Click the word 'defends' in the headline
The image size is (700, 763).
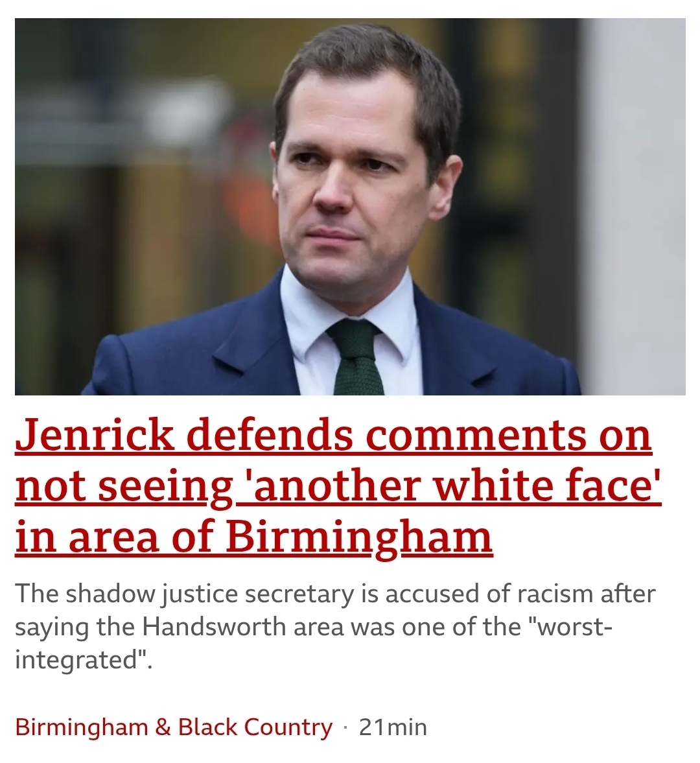tap(270, 435)
